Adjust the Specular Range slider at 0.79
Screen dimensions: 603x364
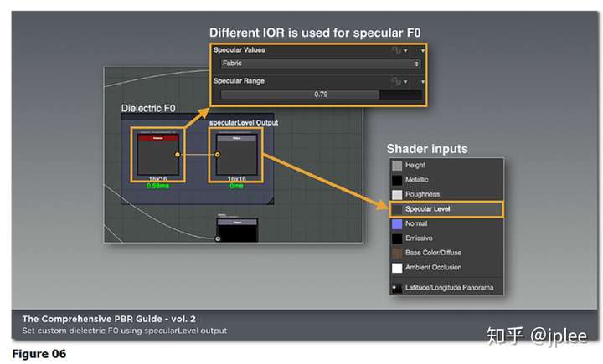click(x=321, y=95)
